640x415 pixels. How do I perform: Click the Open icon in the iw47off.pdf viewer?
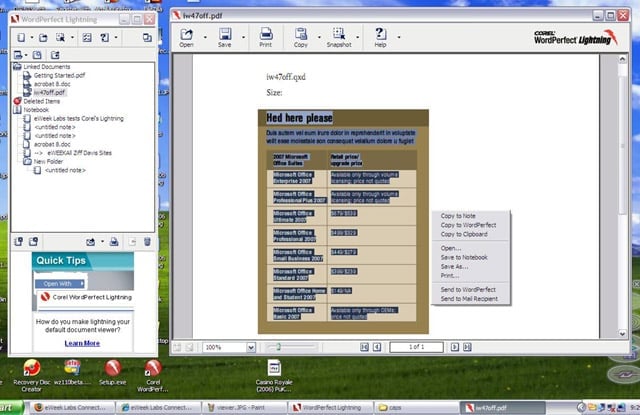click(x=187, y=38)
